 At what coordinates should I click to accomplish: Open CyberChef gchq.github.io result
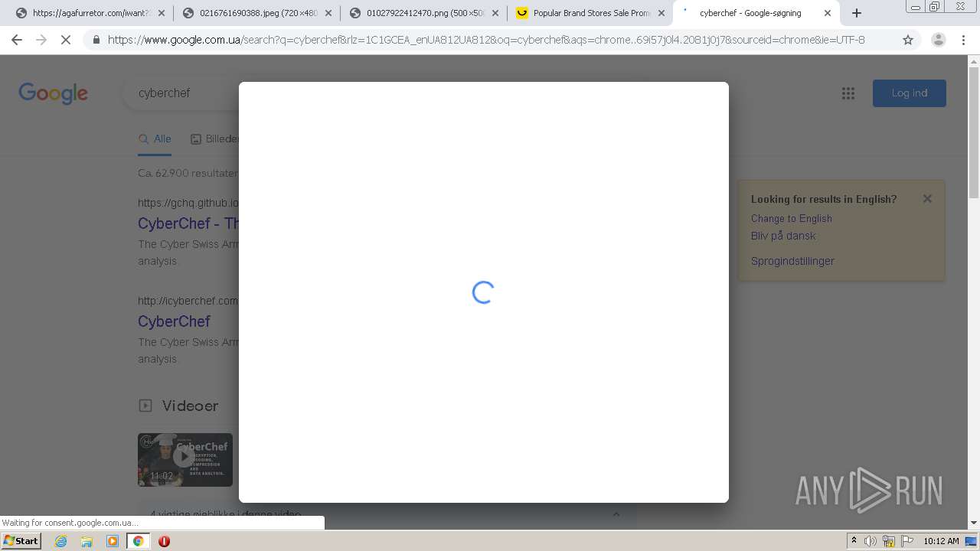point(188,223)
